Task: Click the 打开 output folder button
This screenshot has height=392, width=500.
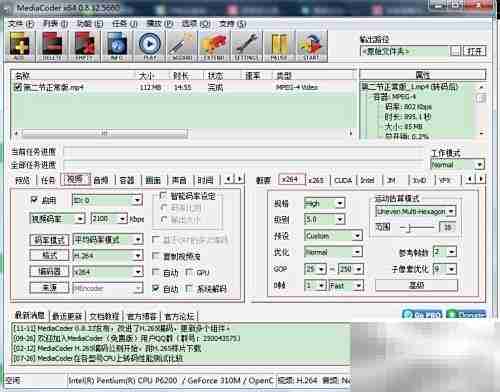Action: pyautogui.click(x=474, y=51)
